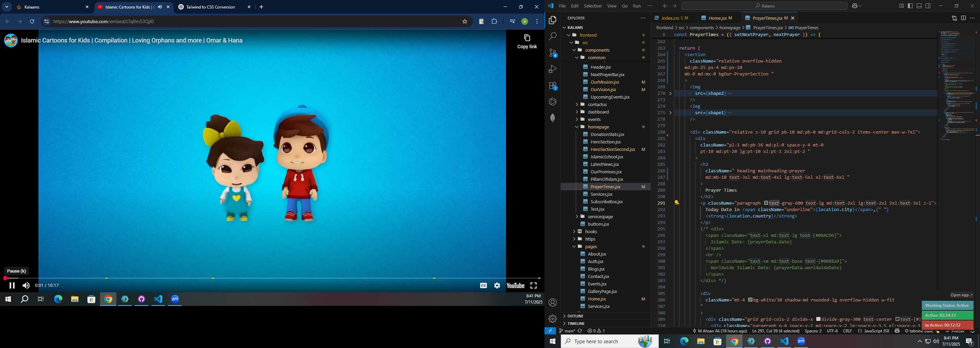Image resolution: width=980 pixels, height=348 pixels.
Task: Expand the events folder
Action: [594, 119]
